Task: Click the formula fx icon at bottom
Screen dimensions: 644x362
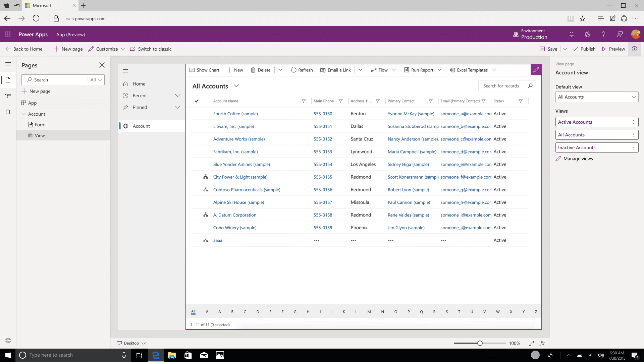Action: tap(542, 343)
